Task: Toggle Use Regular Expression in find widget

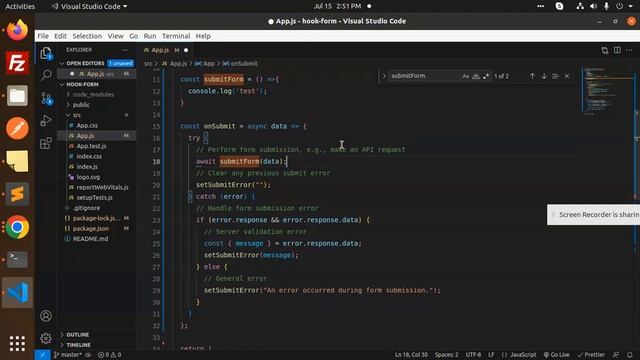Action: pos(486,76)
